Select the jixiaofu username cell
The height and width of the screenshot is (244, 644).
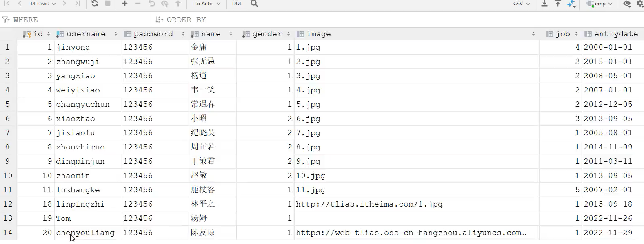(88, 133)
